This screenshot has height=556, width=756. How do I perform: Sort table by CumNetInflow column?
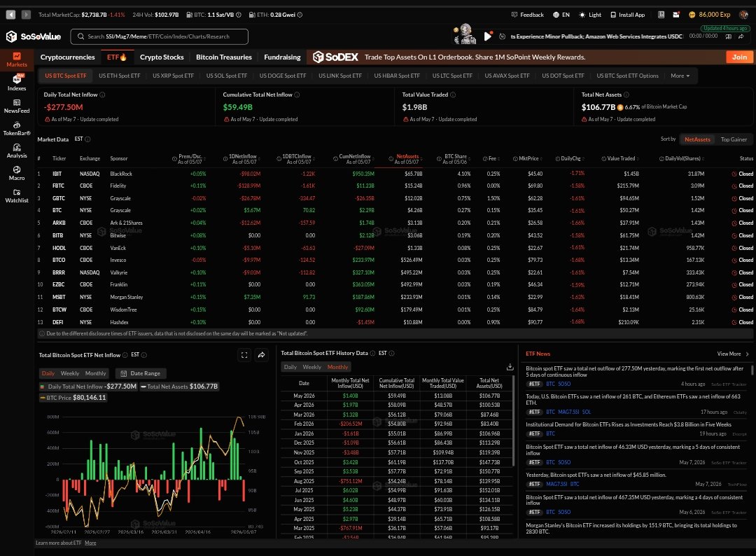[x=354, y=159]
